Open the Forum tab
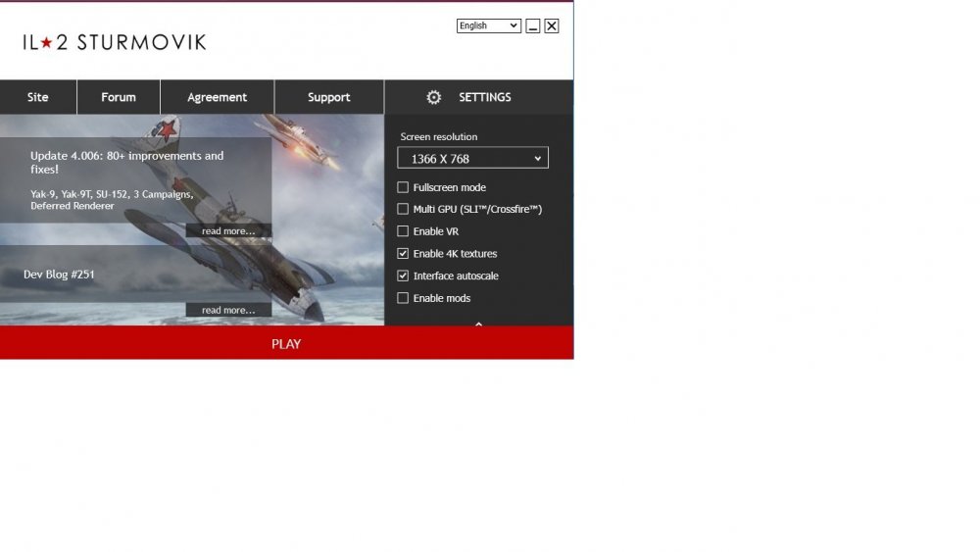The height and width of the screenshot is (552, 980). click(x=119, y=97)
